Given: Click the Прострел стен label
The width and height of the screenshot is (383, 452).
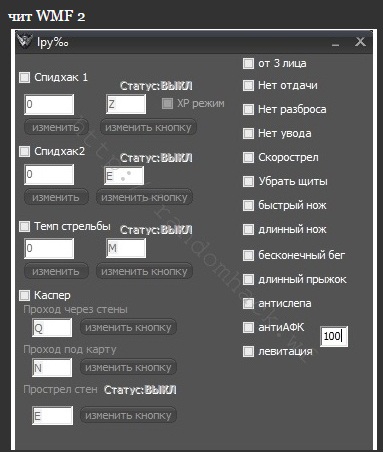Looking at the screenshot, I should 60,389.
